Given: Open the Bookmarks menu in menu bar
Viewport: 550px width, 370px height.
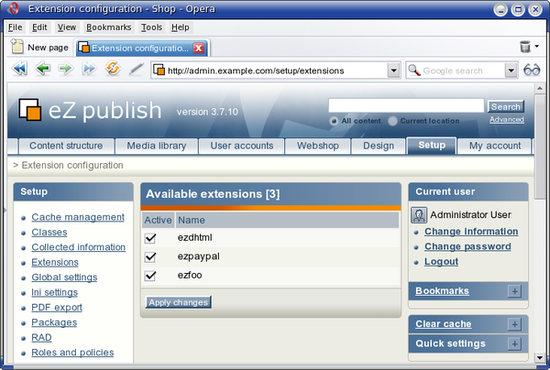Looking at the screenshot, I should (x=109, y=27).
